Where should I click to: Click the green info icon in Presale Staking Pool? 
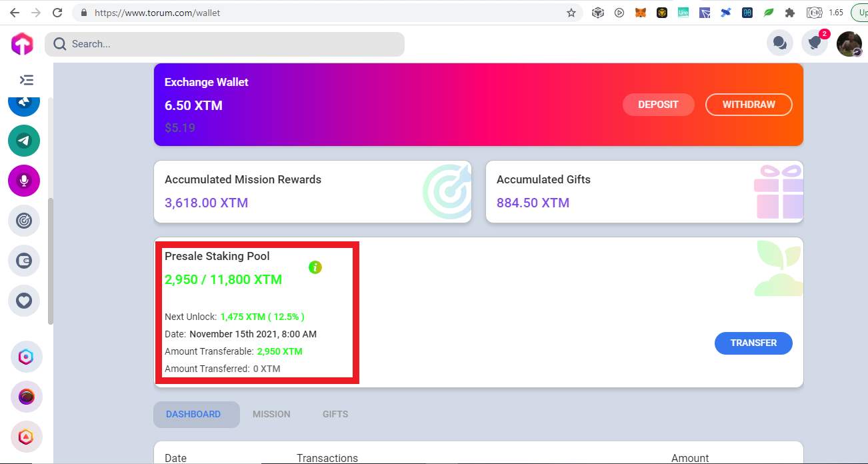pos(315,267)
